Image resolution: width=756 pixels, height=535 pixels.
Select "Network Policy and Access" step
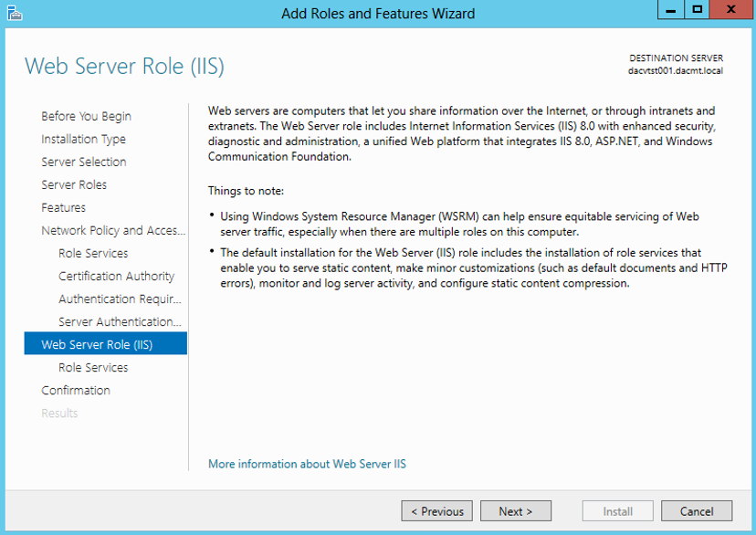111,230
